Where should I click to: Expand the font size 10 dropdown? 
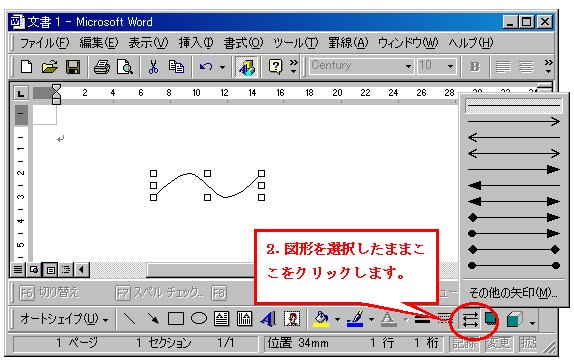point(450,67)
